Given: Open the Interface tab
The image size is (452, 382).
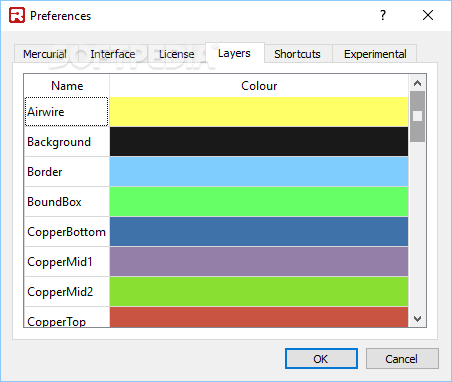Looking at the screenshot, I should tap(113, 54).
